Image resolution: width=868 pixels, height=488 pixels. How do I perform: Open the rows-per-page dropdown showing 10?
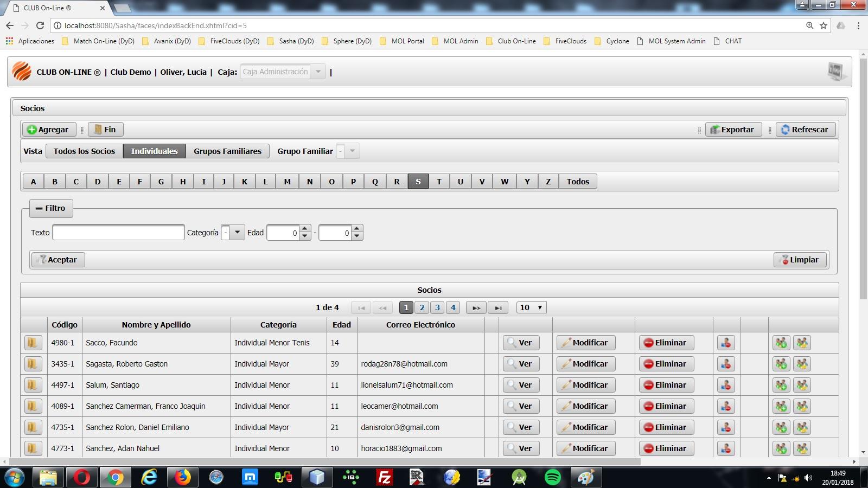[531, 307]
